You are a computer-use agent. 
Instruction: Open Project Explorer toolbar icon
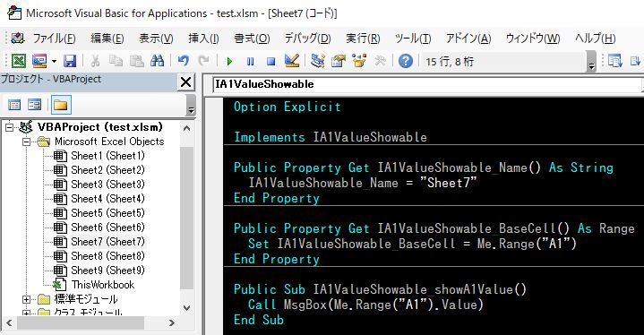[x=317, y=61]
